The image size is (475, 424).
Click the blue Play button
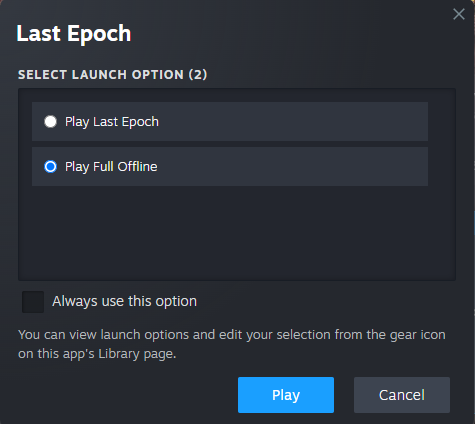click(286, 395)
